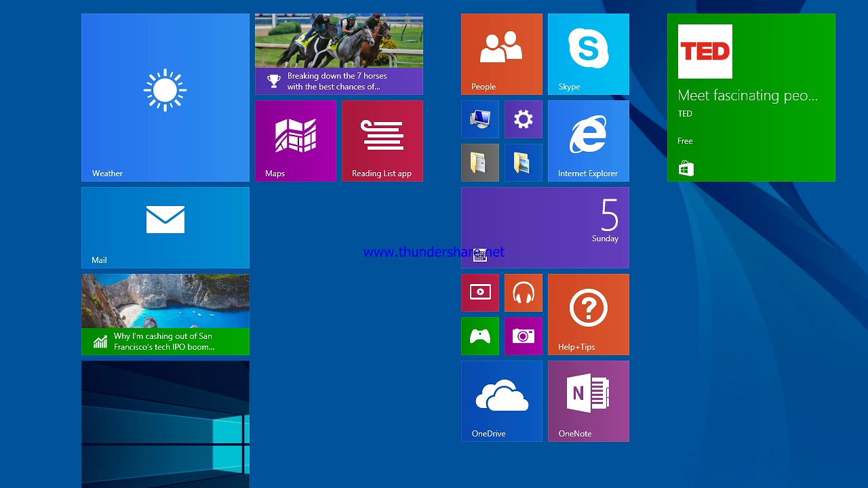Launch the Mail app tile
The image size is (868, 488).
pyautogui.click(x=165, y=228)
